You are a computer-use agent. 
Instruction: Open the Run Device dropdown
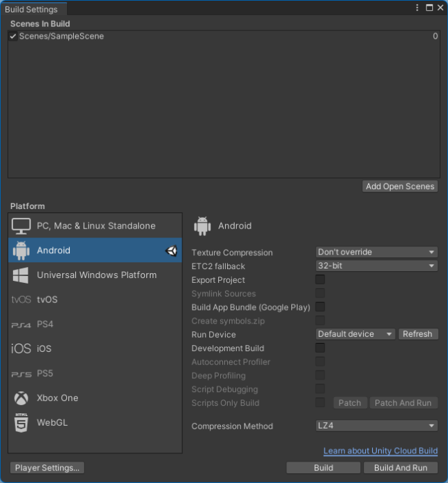[x=356, y=334]
